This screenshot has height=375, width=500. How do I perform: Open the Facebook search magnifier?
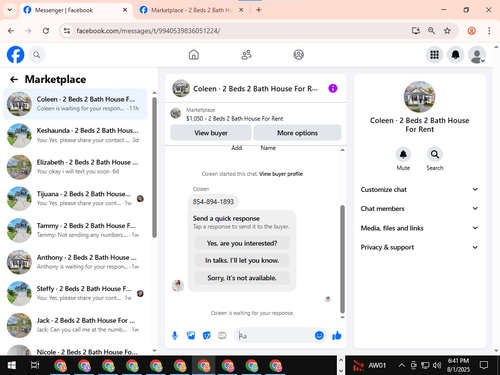(x=37, y=55)
